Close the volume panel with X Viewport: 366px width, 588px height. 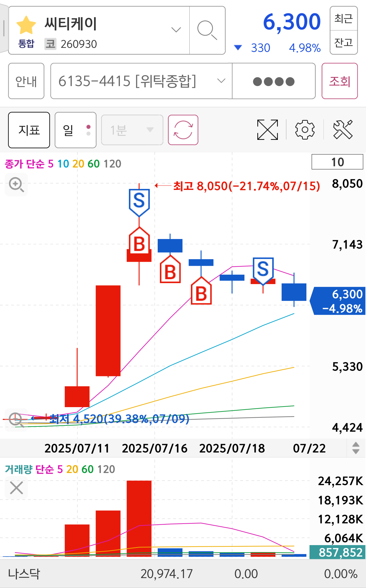(16, 488)
